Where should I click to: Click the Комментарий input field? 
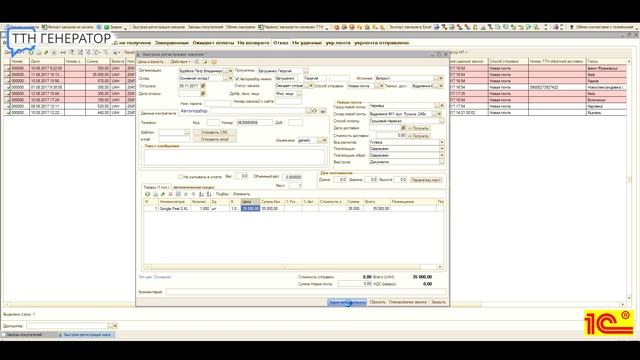(x=306, y=292)
